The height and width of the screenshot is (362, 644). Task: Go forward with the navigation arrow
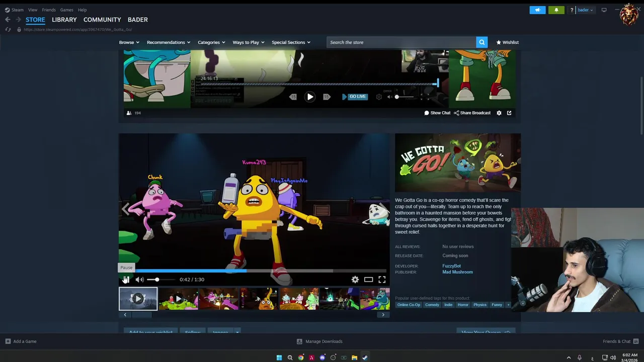(18, 20)
